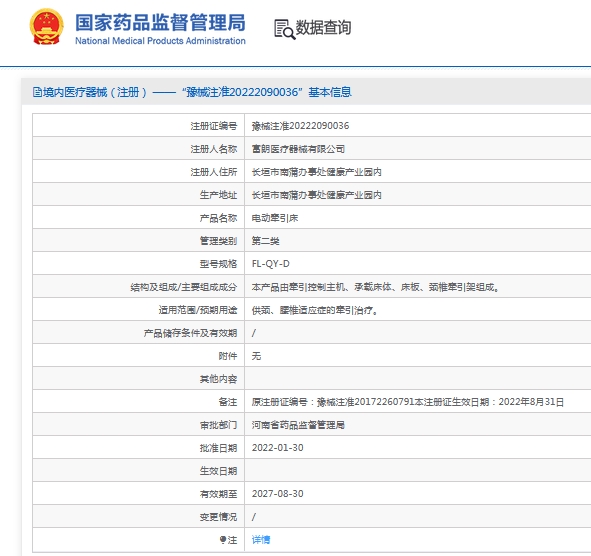Select 富朗医疗器械有限公司 registrant name
Screen dimensions: 591x556
point(298,149)
